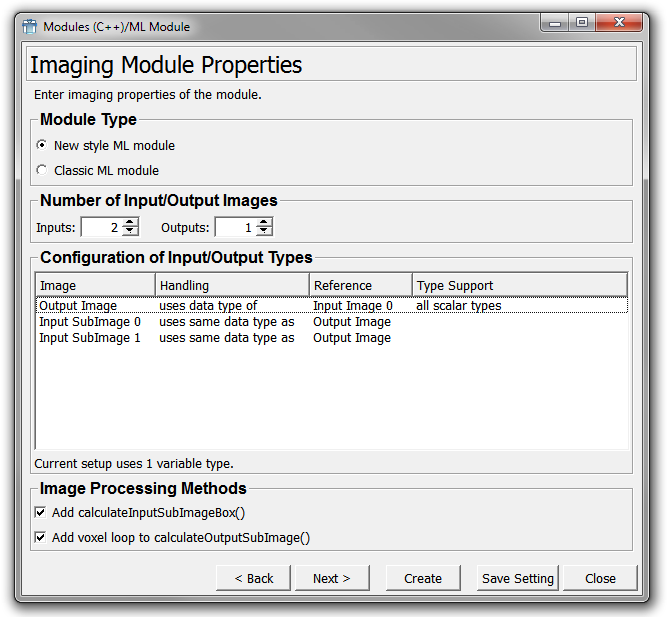
Task: Select the Input SubImage 1 row
Action: pyautogui.click(x=90, y=338)
